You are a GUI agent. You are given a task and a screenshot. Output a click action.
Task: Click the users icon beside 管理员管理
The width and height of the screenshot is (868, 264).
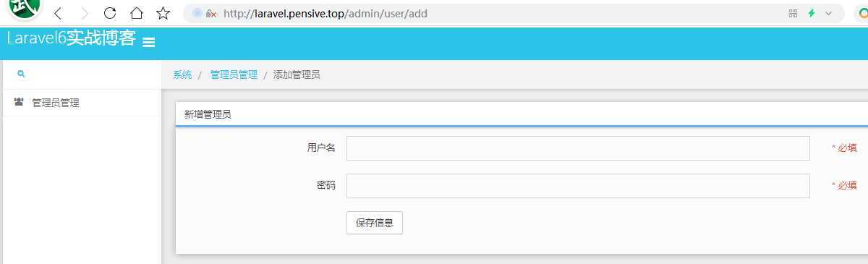[x=19, y=102]
